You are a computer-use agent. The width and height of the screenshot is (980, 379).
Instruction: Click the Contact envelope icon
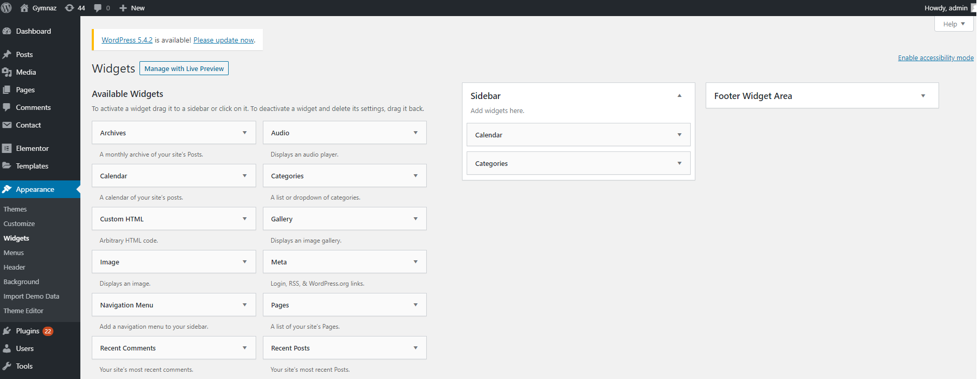[7, 125]
